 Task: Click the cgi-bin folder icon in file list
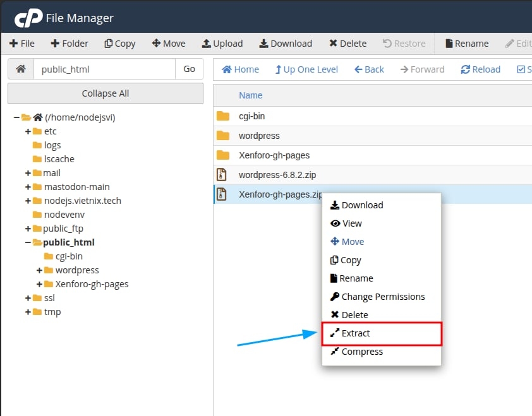click(x=223, y=116)
